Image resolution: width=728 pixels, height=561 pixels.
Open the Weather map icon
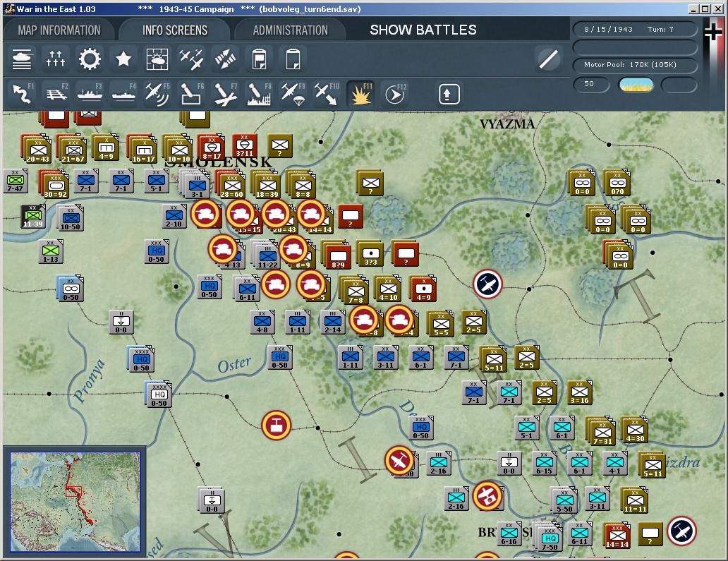tap(157, 59)
